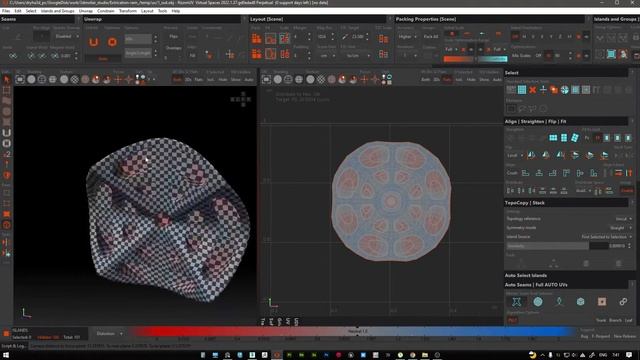Viewport: 640px width, 360px height.
Task: Click the box Auto Seams icon
Action: pyautogui.click(x=580, y=302)
